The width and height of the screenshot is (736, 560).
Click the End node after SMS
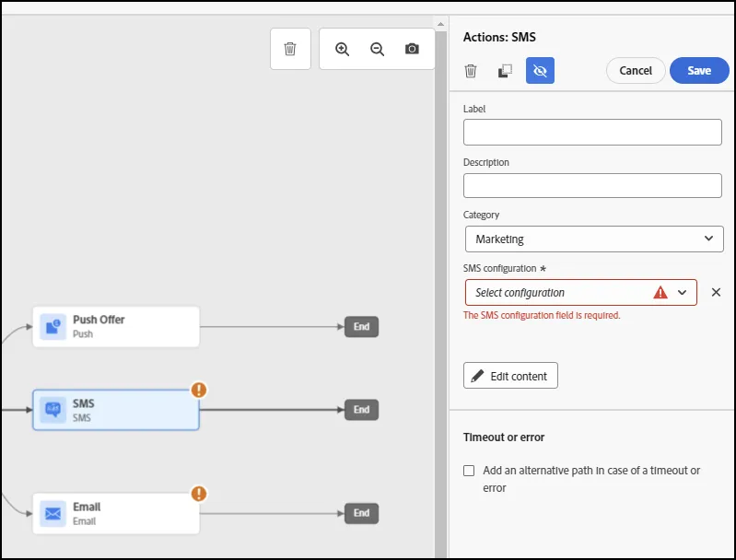(x=361, y=410)
